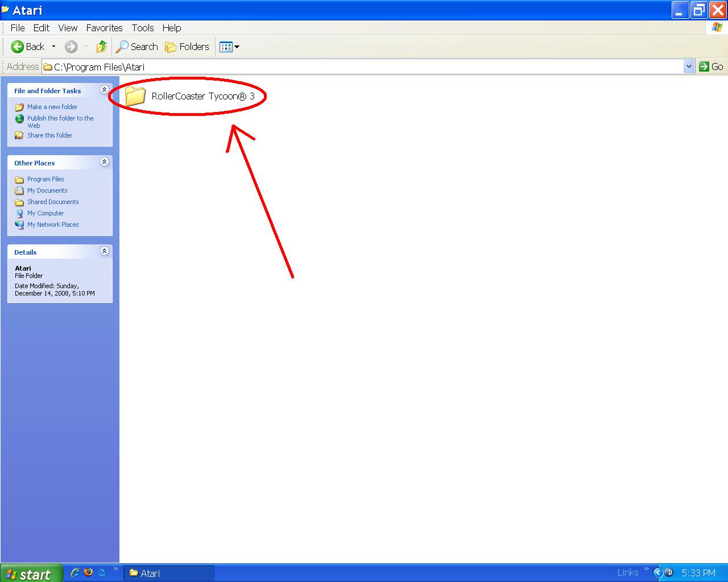This screenshot has width=728, height=582.
Task: Open the Favorites menu
Action: click(x=104, y=28)
